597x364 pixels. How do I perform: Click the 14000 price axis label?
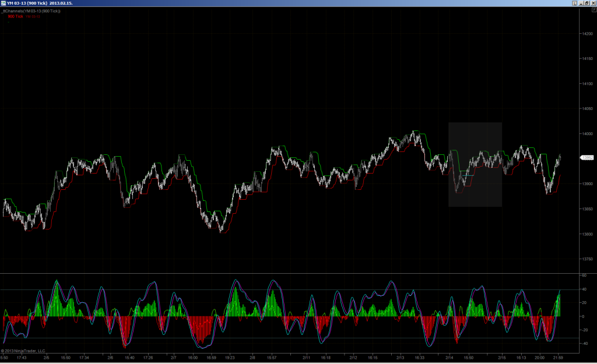click(x=588, y=134)
